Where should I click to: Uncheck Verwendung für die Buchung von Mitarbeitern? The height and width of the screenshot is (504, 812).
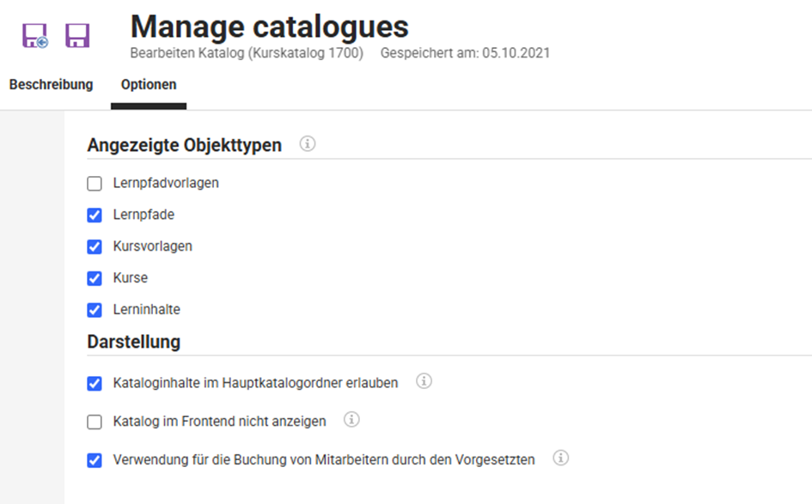pos(94,459)
